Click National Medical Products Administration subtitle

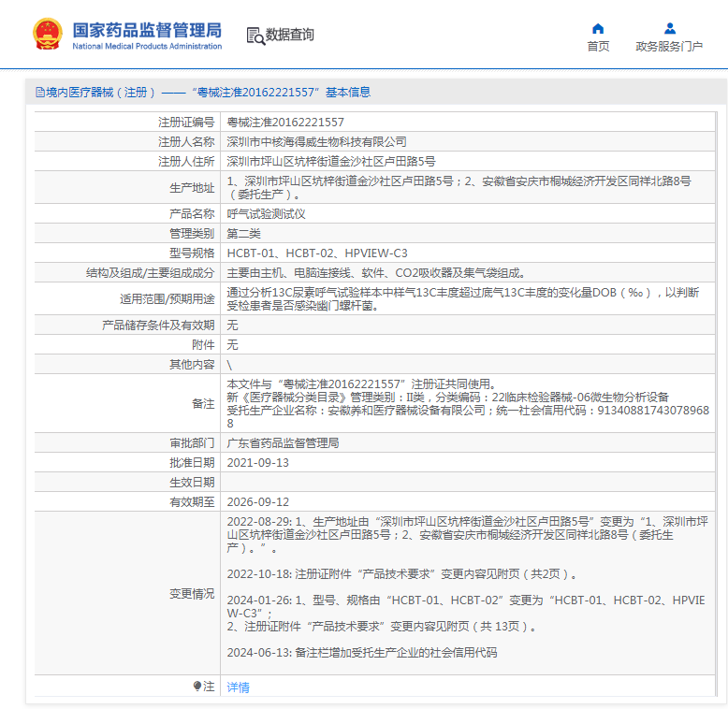[x=147, y=47]
